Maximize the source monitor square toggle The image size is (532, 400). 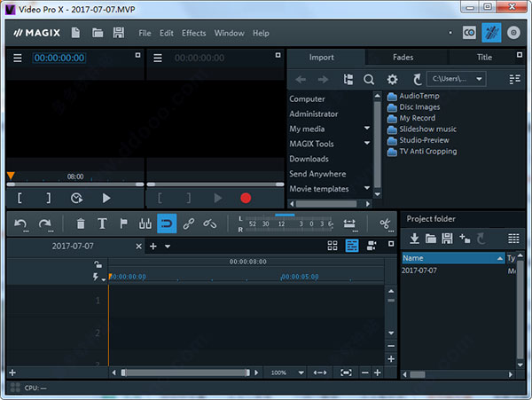(137, 55)
